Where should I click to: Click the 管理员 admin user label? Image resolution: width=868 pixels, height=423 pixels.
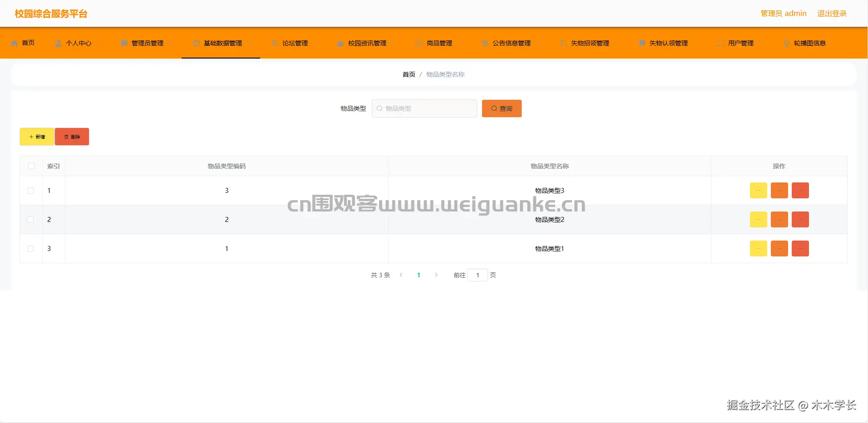coord(784,14)
